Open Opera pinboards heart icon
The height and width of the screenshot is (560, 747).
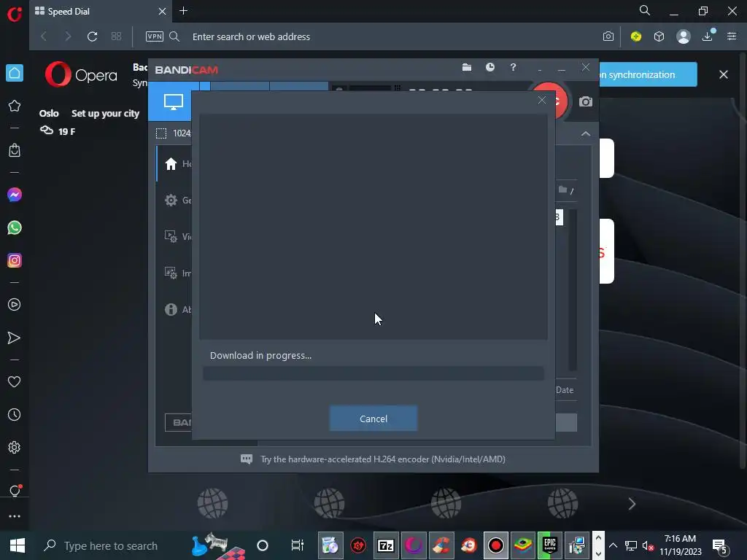pyautogui.click(x=15, y=382)
